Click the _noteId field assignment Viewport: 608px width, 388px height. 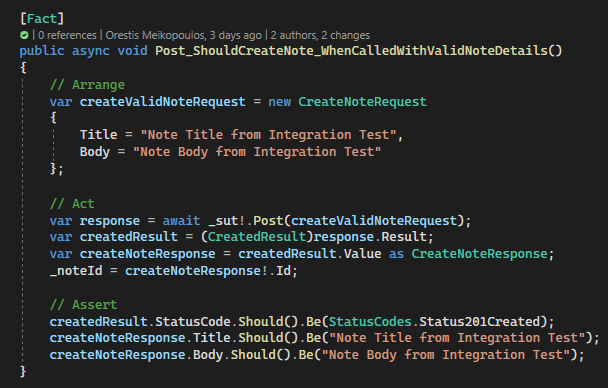(76, 271)
